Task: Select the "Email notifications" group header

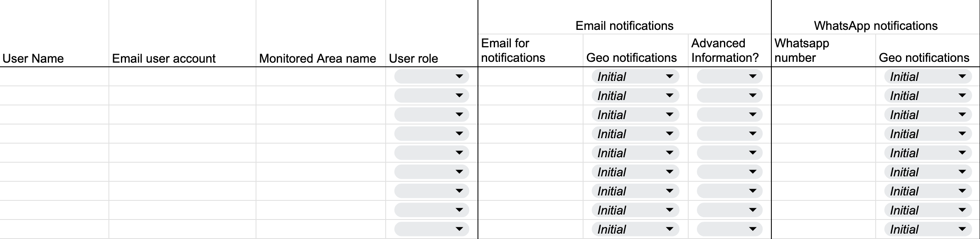Action: [624, 26]
